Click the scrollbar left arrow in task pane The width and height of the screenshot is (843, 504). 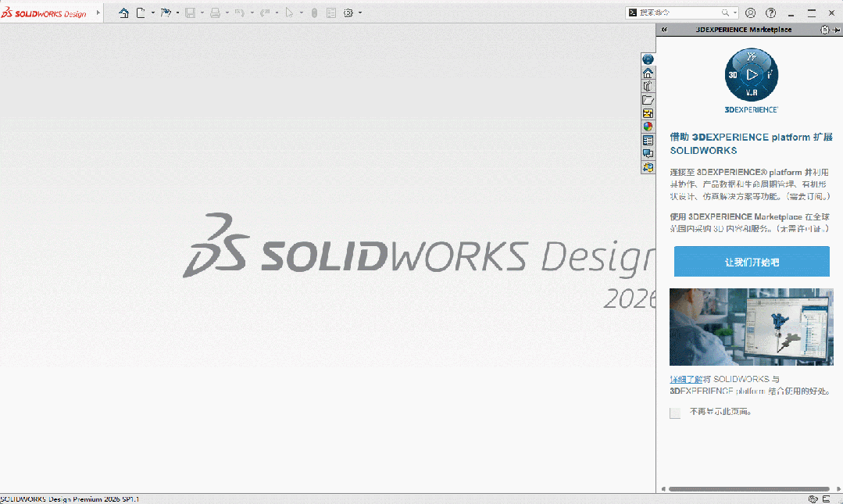point(663,489)
